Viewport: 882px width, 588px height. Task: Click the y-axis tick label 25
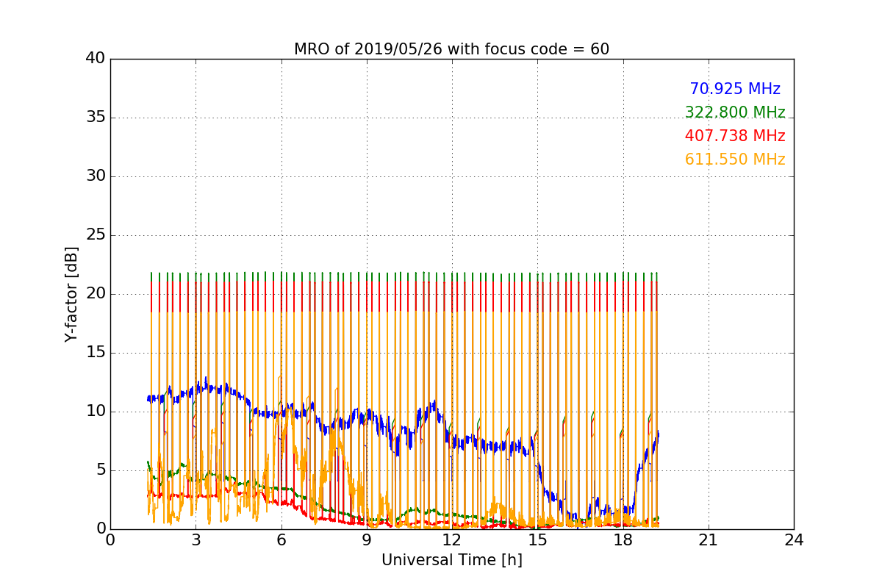[x=96, y=235]
